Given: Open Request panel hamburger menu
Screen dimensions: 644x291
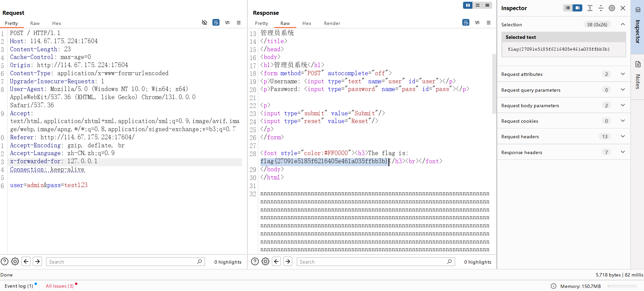Looking at the screenshot, I should click(239, 23).
